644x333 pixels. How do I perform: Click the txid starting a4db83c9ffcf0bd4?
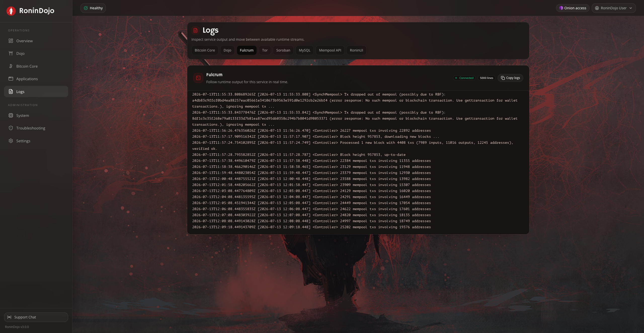260,100
